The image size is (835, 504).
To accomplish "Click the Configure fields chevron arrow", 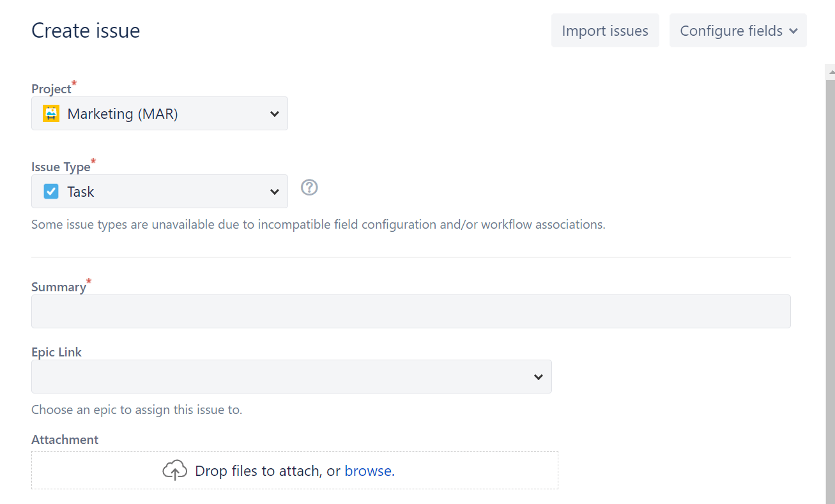I will 793,31.
